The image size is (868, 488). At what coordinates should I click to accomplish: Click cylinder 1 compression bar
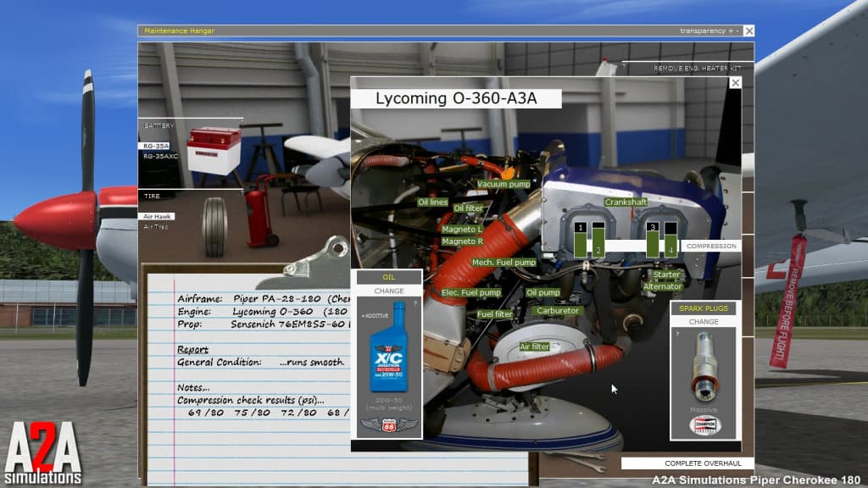581,241
